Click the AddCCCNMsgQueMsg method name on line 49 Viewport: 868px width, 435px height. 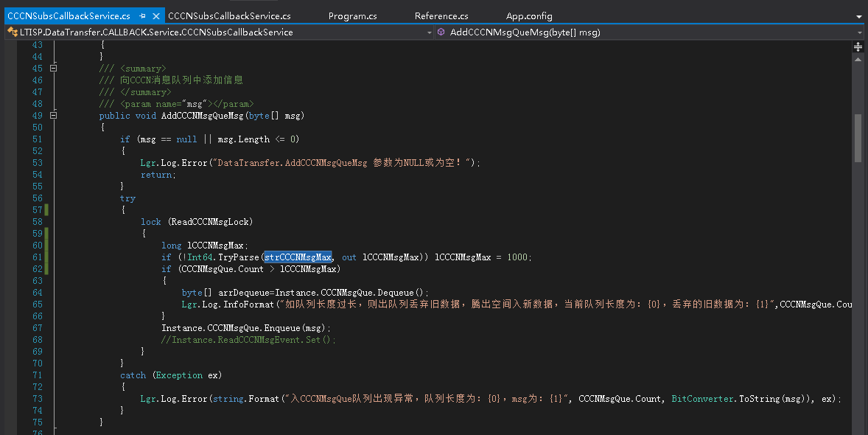[x=202, y=116]
